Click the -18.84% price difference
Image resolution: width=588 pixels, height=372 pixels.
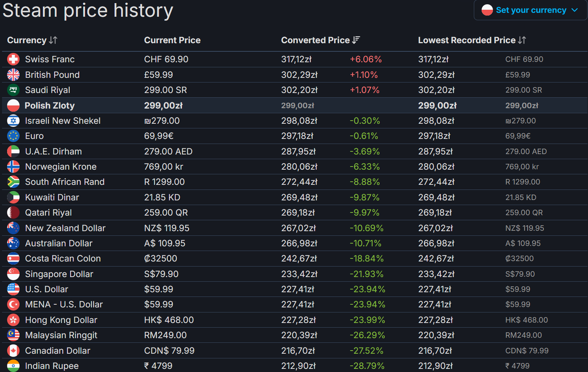click(367, 259)
